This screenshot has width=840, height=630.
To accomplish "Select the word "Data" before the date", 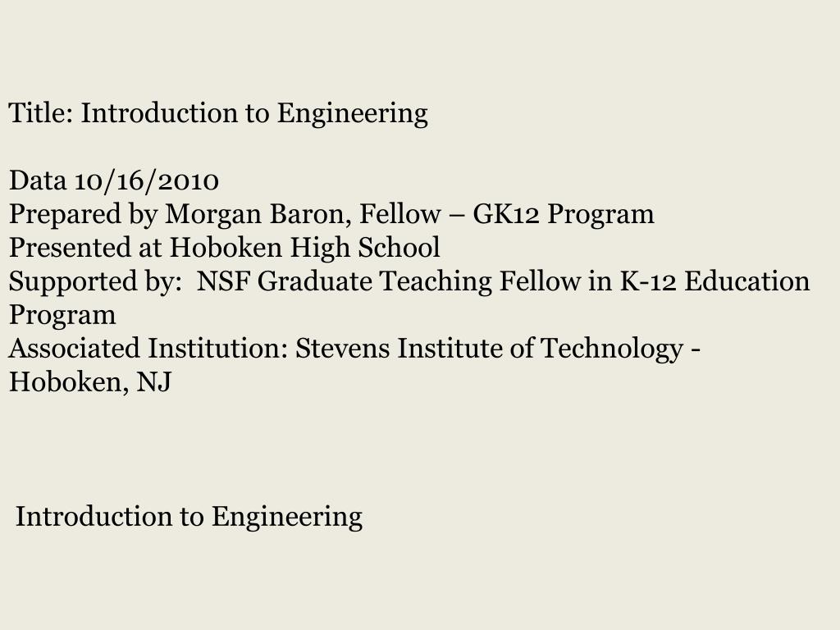I will coord(38,180).
